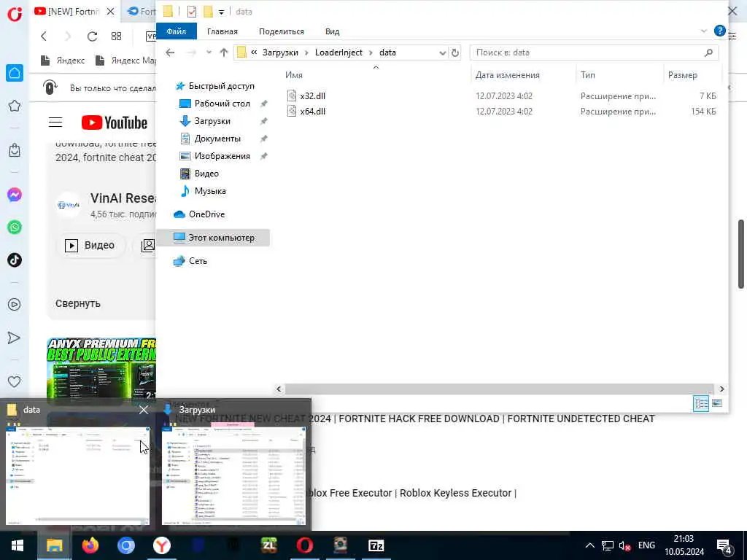
Task: Open the recent locations dropdown arrow
Action: coord(209,52)
